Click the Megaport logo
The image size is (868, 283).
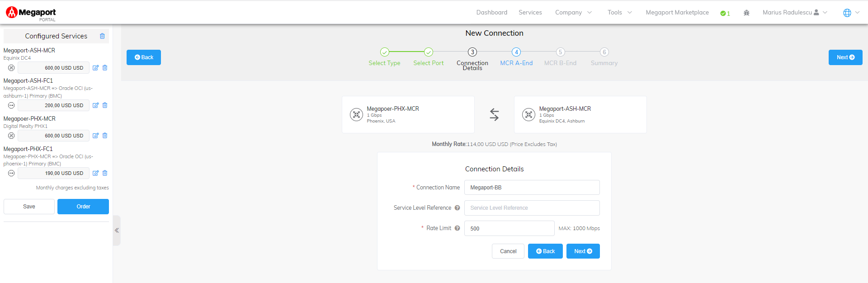31,13
